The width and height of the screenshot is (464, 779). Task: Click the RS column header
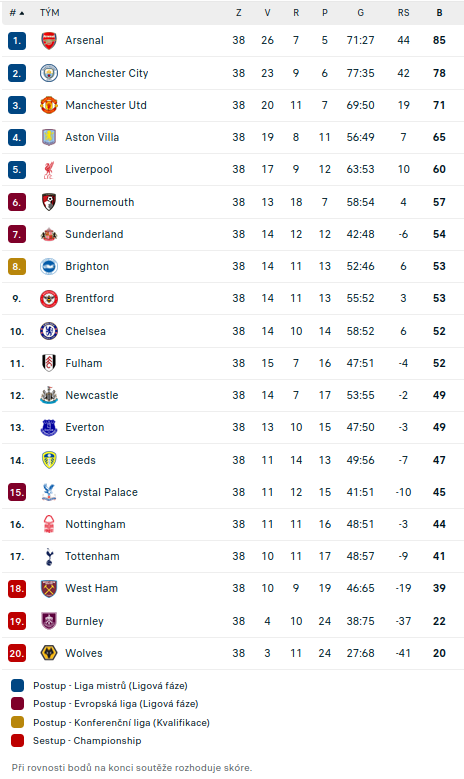pos(403,13)
